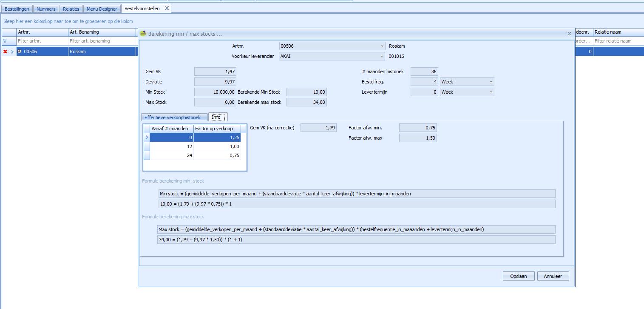Click the Berekening min / max stocks dialog icon
The image size is (644, 309).
(x=143, y=34)
